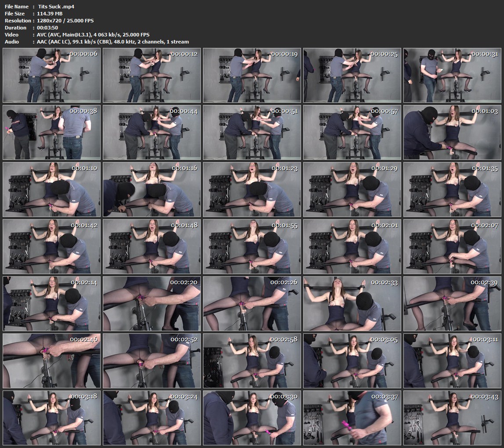The width and height of the screenshot is (504, 448).
Task: Click the 00:01:55 preview frame
Action: click(252, 246)
